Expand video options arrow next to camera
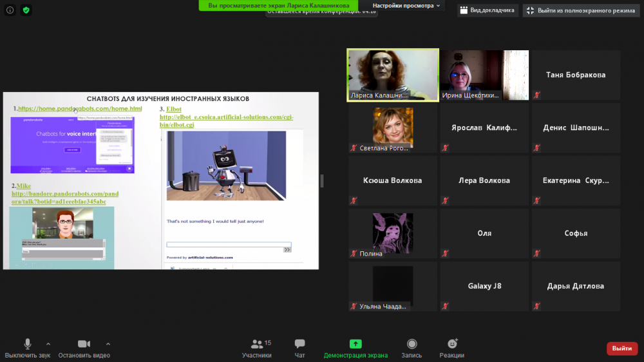Image resolution: width=644 pixels, height=362 pixels. pos(108,343)
